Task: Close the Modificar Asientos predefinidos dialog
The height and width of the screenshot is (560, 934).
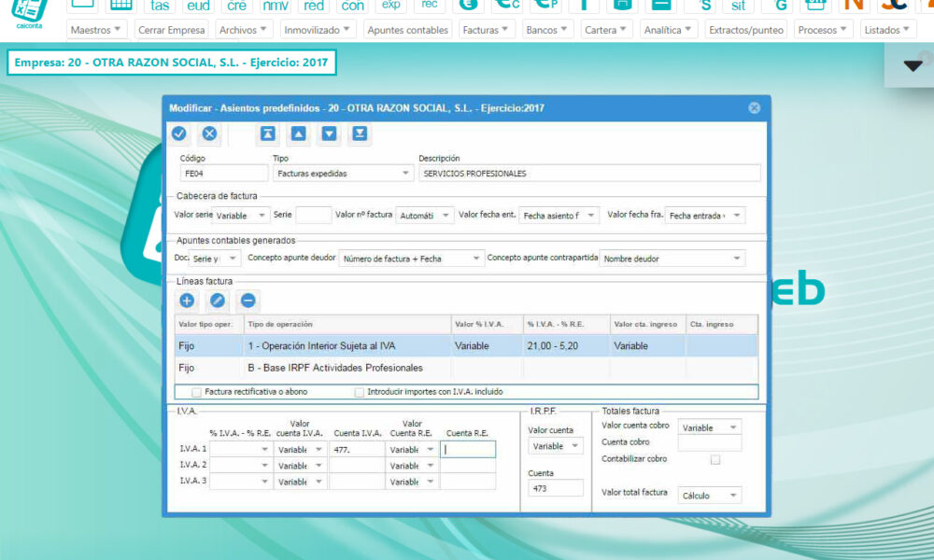Action: [754, 107]
